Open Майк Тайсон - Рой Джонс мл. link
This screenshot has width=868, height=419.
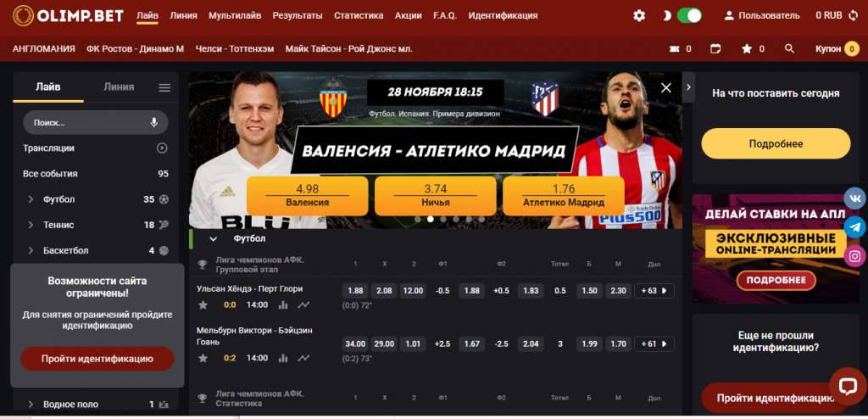pos(348,49)
